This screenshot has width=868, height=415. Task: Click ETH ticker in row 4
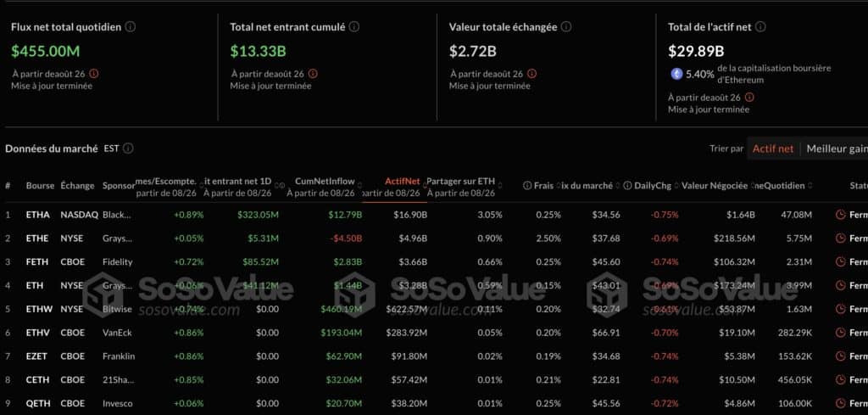point(33,285)
